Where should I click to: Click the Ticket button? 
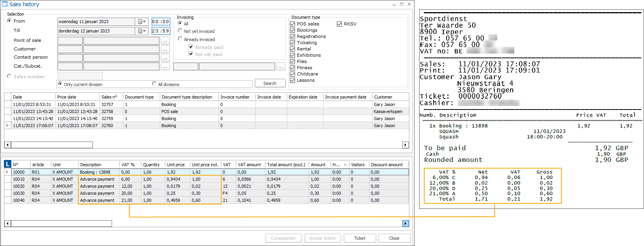pos(360,238)
